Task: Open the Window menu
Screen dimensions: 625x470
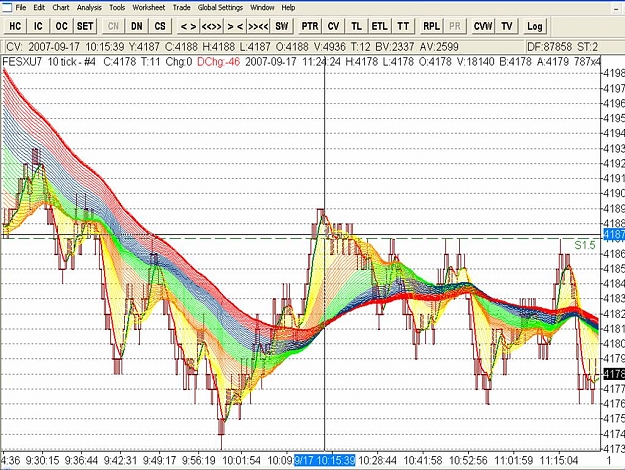Action: (262, 8)
